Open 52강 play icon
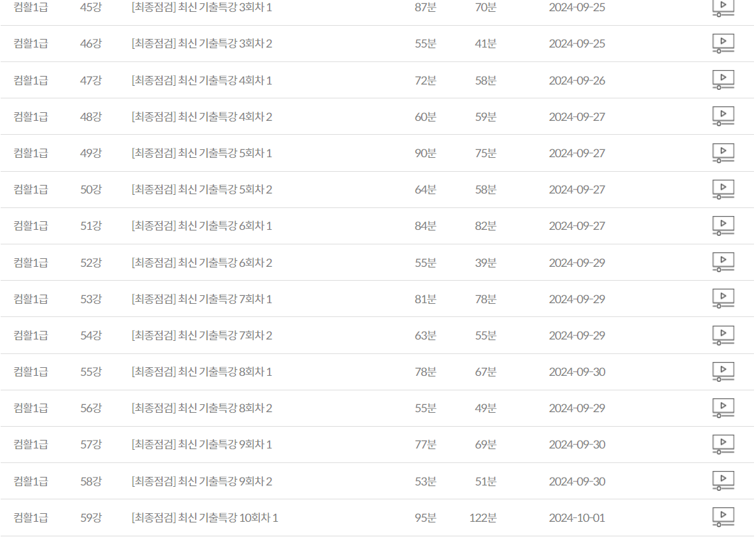This screenshot has width=756, height=539. (x=723, y=262)
